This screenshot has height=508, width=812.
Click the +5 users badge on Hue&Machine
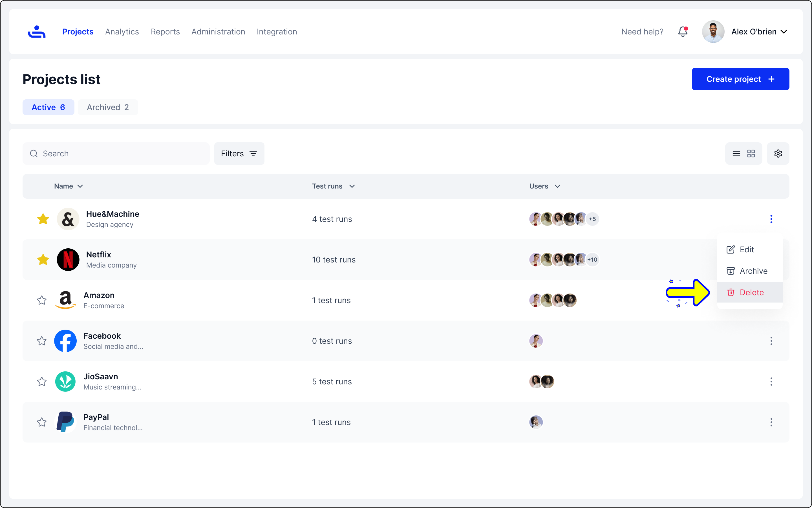pos(592,219)
